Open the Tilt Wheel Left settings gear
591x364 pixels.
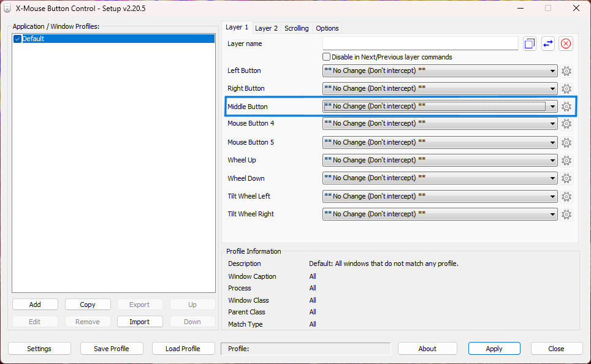[x=566, y=196]
